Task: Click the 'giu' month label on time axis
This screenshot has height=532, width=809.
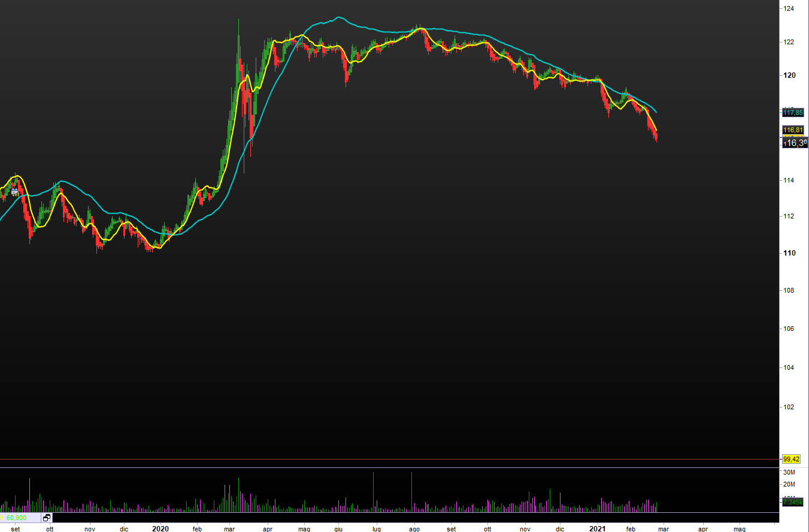Action: click(x=338, y=529)
